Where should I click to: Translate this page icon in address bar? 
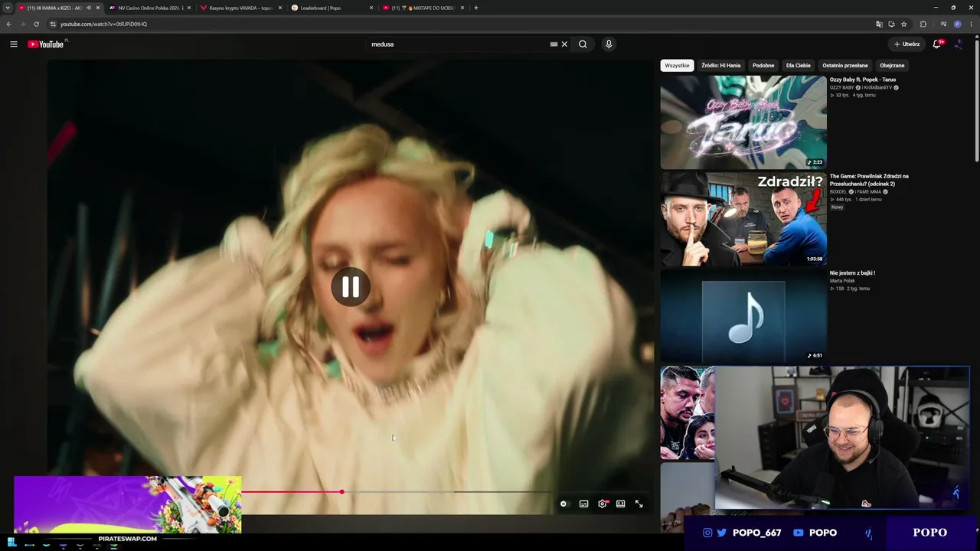(879, 24)
